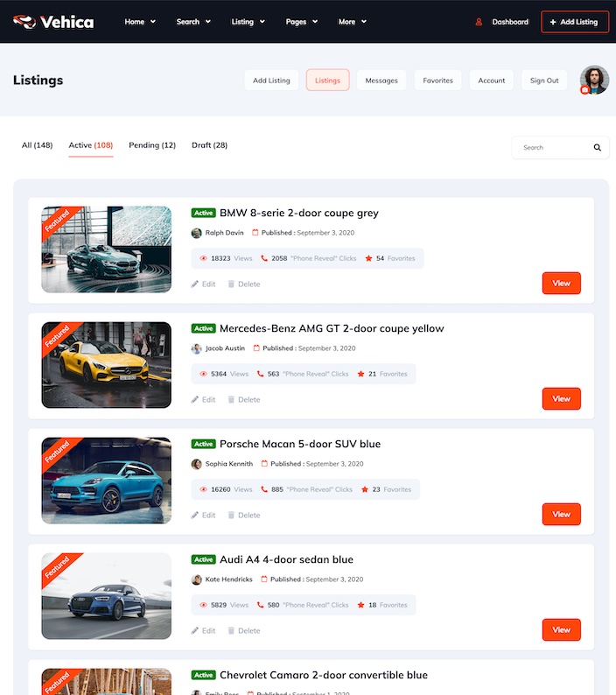Click the trash Delete icon for BMW listing
Viewport: 616px width, 695px height.
tap(231, 284)
